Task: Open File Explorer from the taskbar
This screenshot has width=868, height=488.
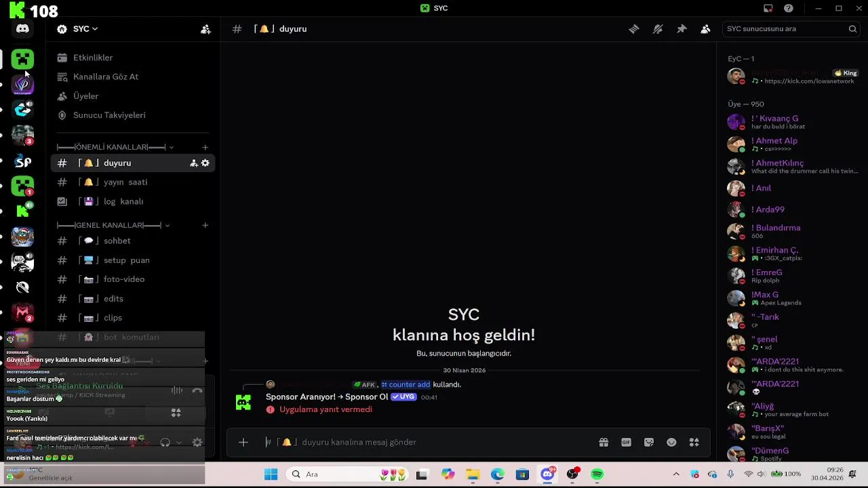Action: [x=473, y=474]
